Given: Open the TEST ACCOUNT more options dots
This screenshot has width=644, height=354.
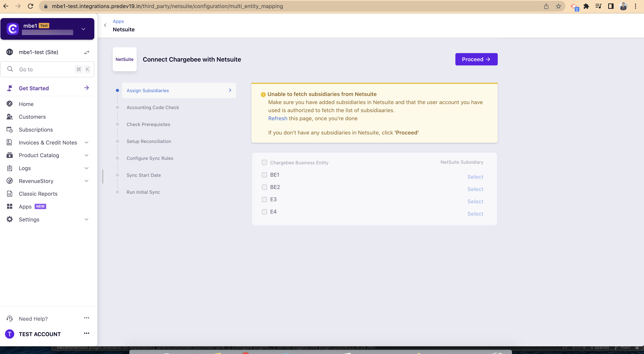Looking at the screenshot, I should [x=86, y=333].
